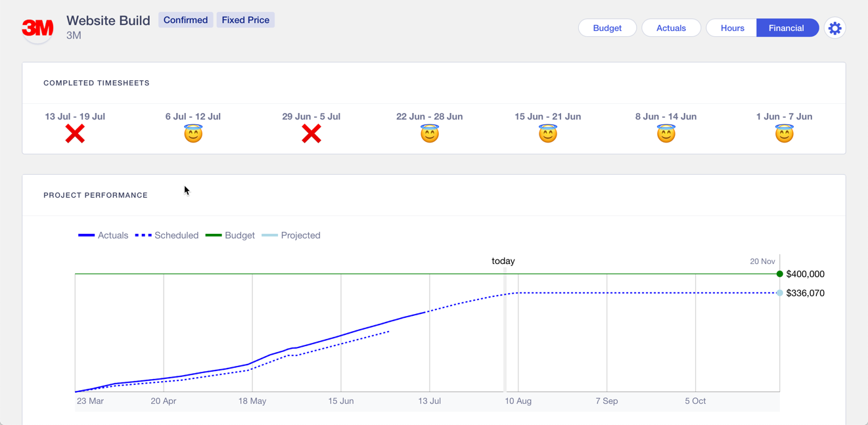Click smiley for 8 Jun - 14 Jun timesheet
The height and width of the screenshot is (425, 868).
tap(666, 134)
